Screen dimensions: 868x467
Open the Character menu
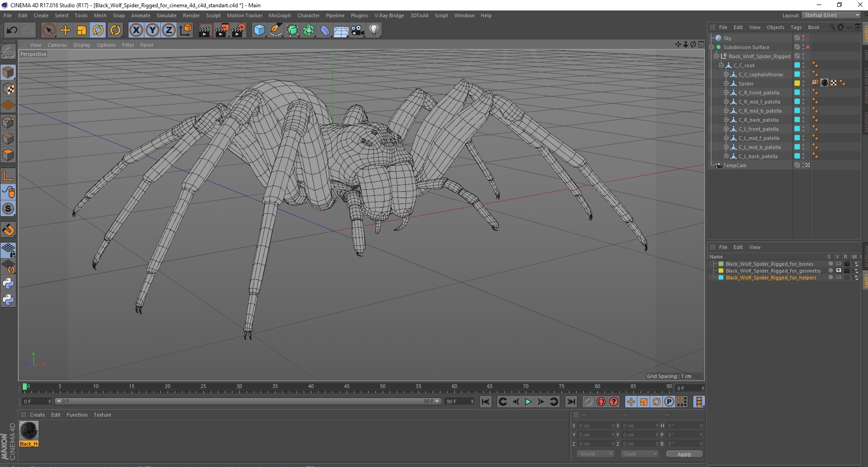pos(308,15)
